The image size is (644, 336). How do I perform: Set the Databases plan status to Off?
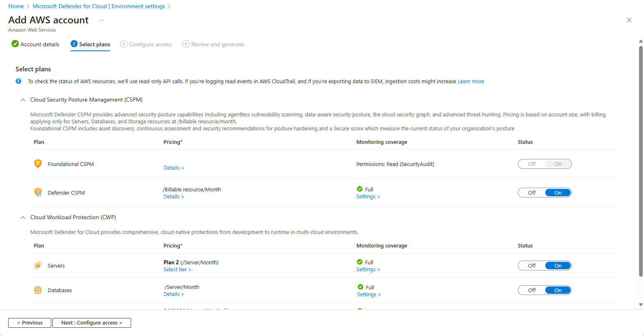point(532,290)
